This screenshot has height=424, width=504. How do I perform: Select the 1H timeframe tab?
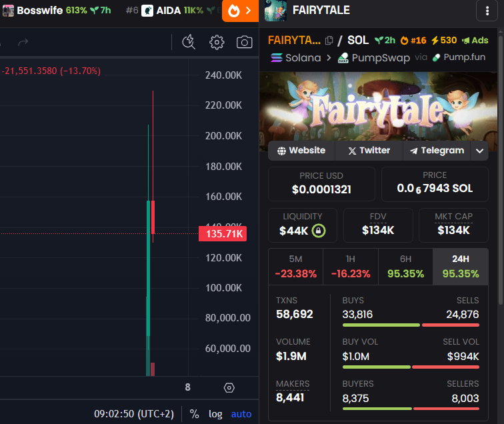[x=351, y=267]
